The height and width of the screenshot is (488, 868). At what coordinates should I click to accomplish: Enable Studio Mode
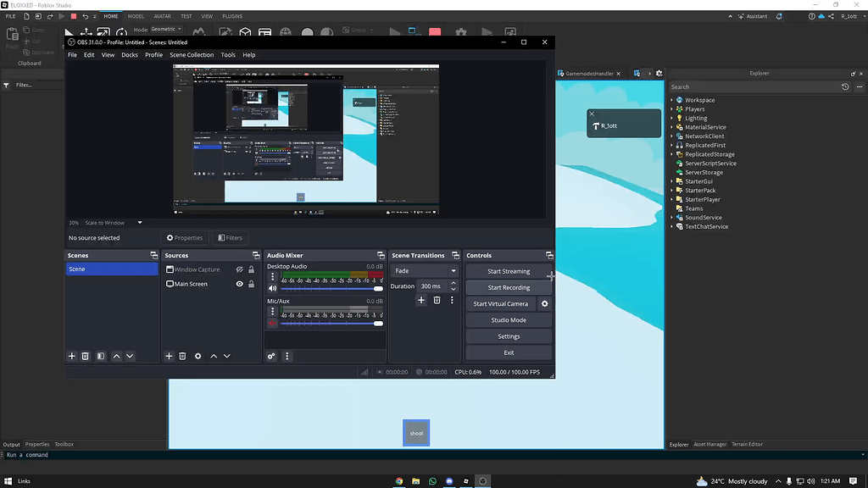(x=508, y=319)
